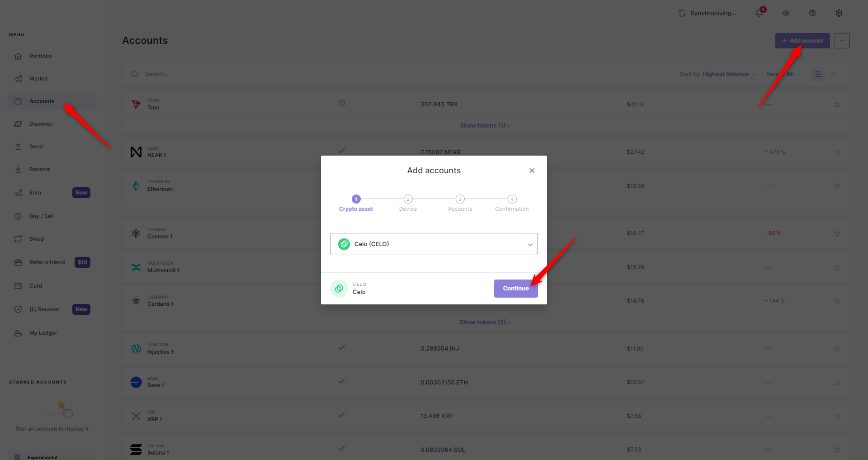
Task: Open the Earn section
Action: click(x=52, y=193)
